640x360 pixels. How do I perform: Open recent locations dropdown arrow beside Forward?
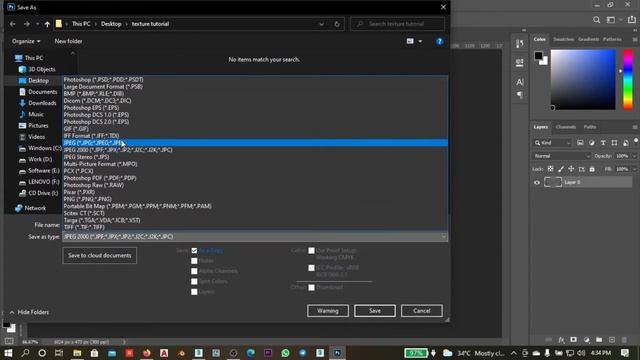click(38, 24)
